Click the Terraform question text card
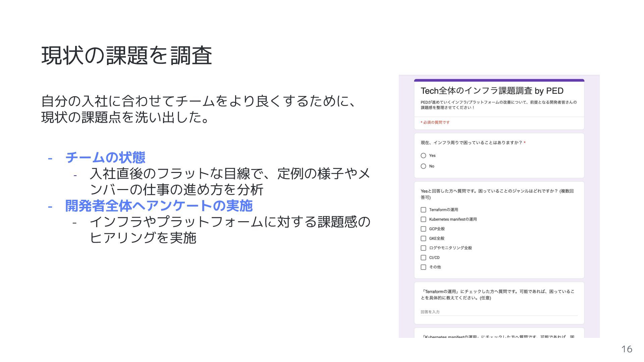The height and width of the screenshot is (362, 644). pos(497,295)
